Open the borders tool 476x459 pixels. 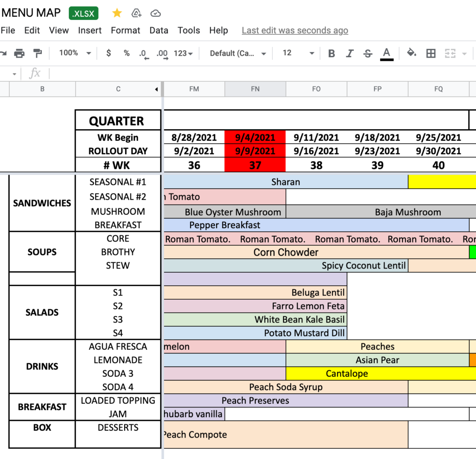[x=431, y=53]
